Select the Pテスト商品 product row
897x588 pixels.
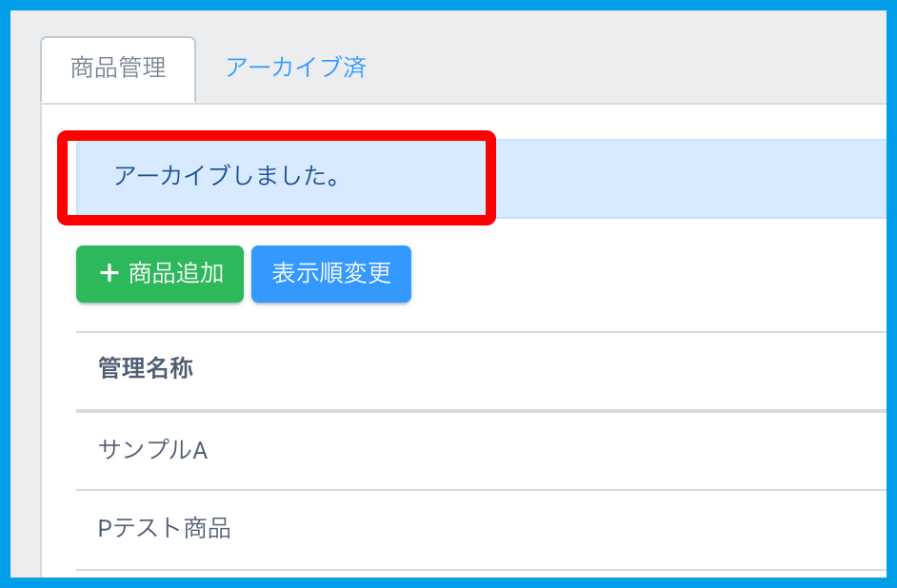(x=164, y=528)
